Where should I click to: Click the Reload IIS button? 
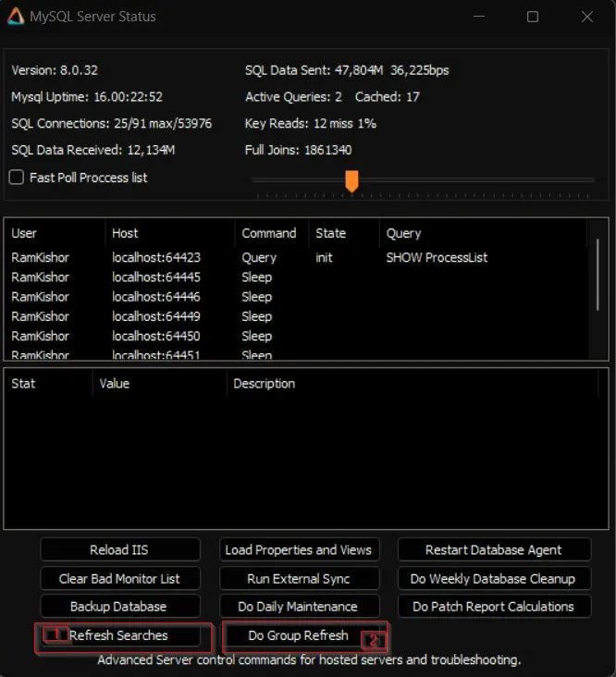[120, 549]
